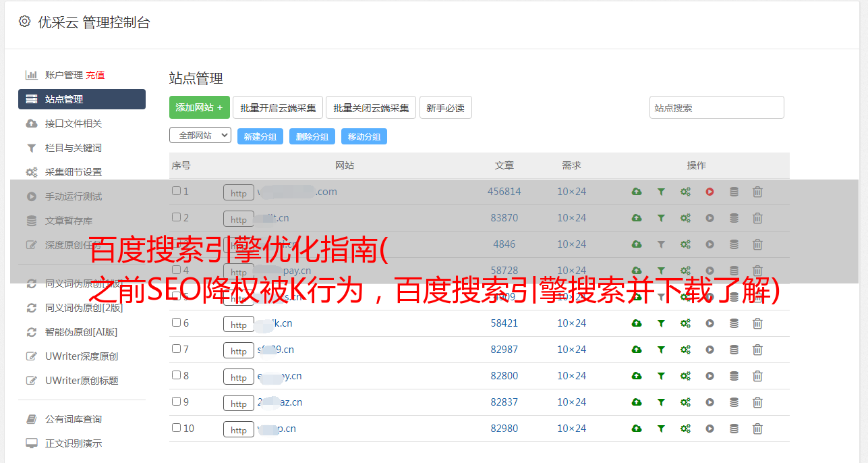Image resolution: width=868 pixels, height=463 pixels.
Task: Click the play icon in row 7
Action: 710,350
